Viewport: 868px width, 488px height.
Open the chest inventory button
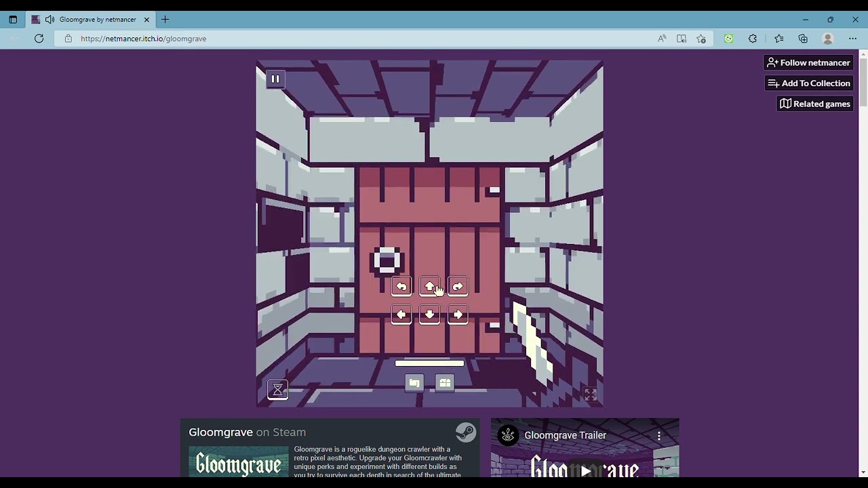click(445, 384)
